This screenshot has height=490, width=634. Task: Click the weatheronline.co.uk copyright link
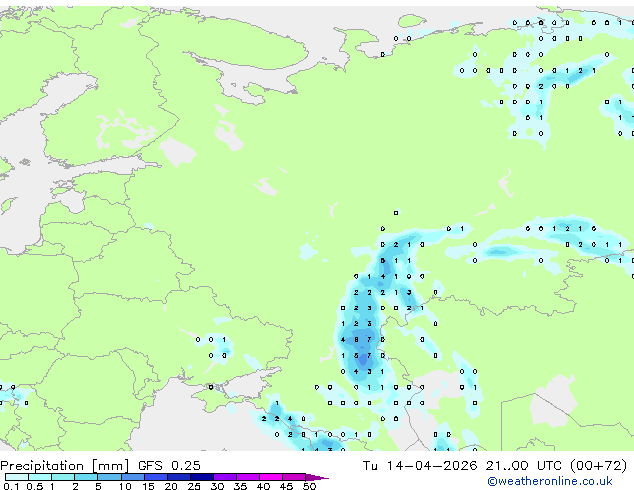coord(550,481)
